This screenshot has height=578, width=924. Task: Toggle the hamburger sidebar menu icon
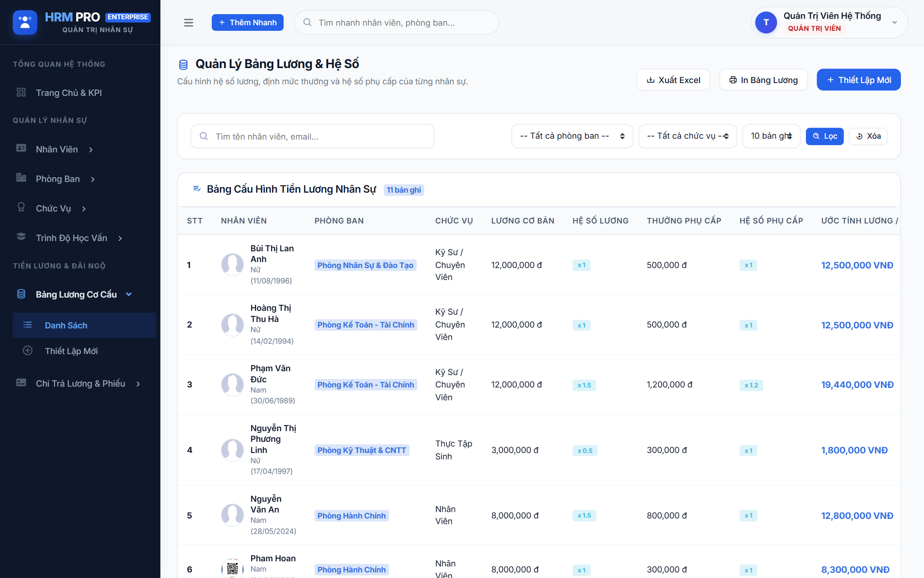(189, 23)
